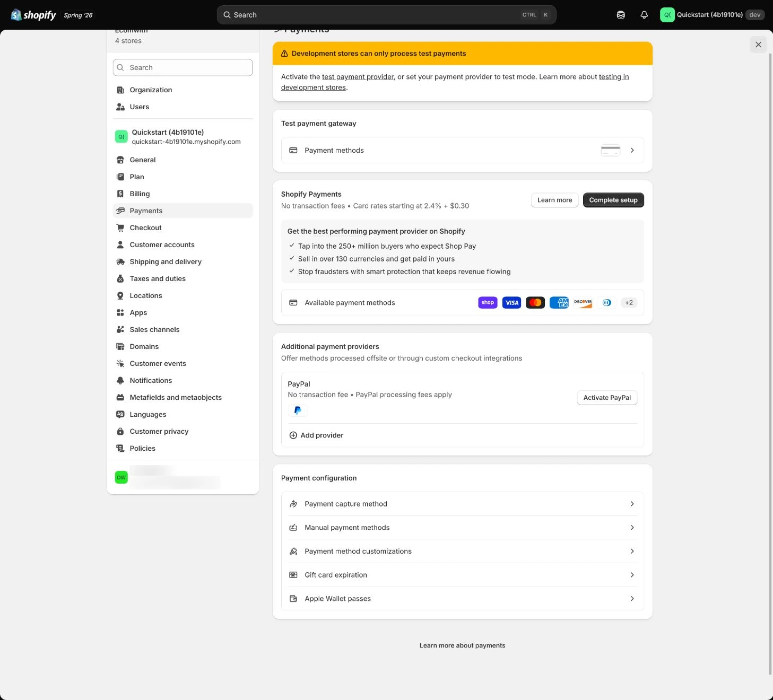
Task: Click the Policies icon
Action: pos(120,449)
